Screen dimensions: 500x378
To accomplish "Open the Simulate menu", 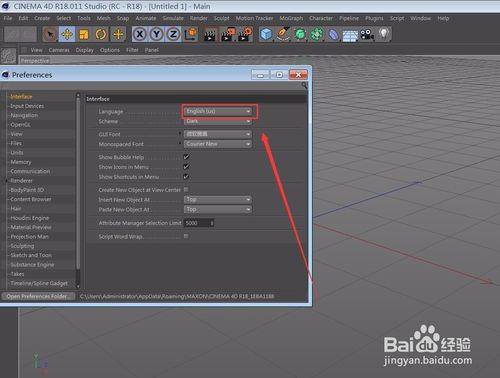I will click(x=173, y=18).
